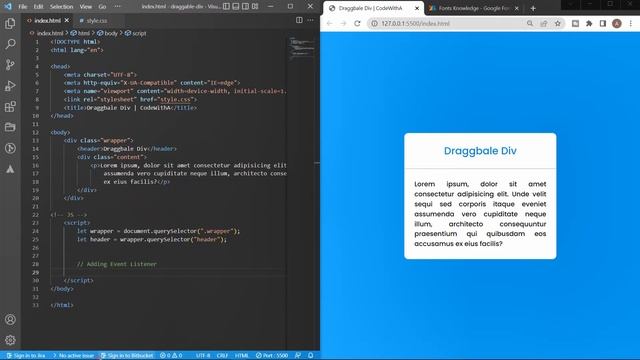The width and height of the screenshot is (640, 360).
Task: Open the Edit menu
Action: tap(38, 7)
